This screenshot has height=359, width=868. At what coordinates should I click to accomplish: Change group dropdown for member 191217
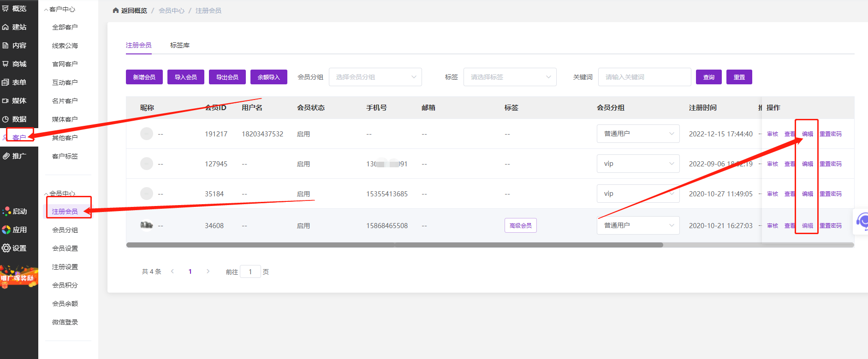(x=638, y=134)
